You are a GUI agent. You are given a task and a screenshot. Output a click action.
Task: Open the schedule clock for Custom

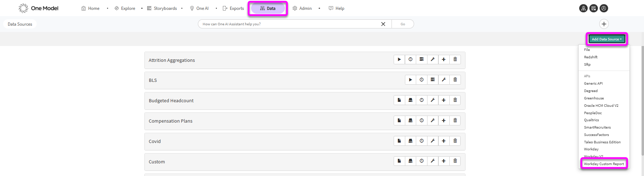coord(421,161)
